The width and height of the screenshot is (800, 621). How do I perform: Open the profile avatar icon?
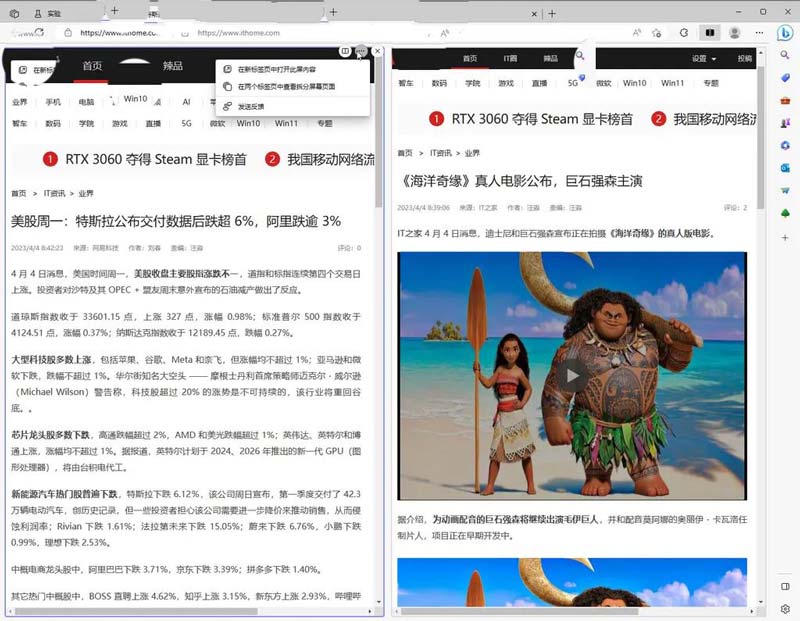point(735,33)
